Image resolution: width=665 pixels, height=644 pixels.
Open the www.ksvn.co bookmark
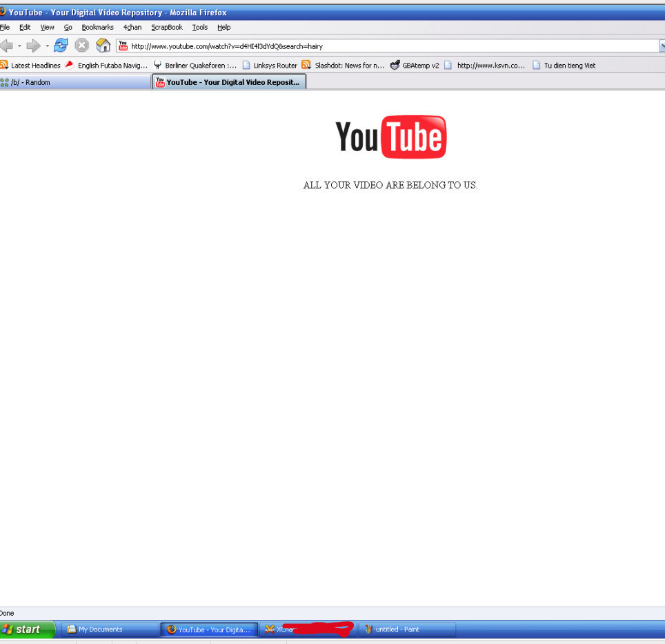[484, 66]
